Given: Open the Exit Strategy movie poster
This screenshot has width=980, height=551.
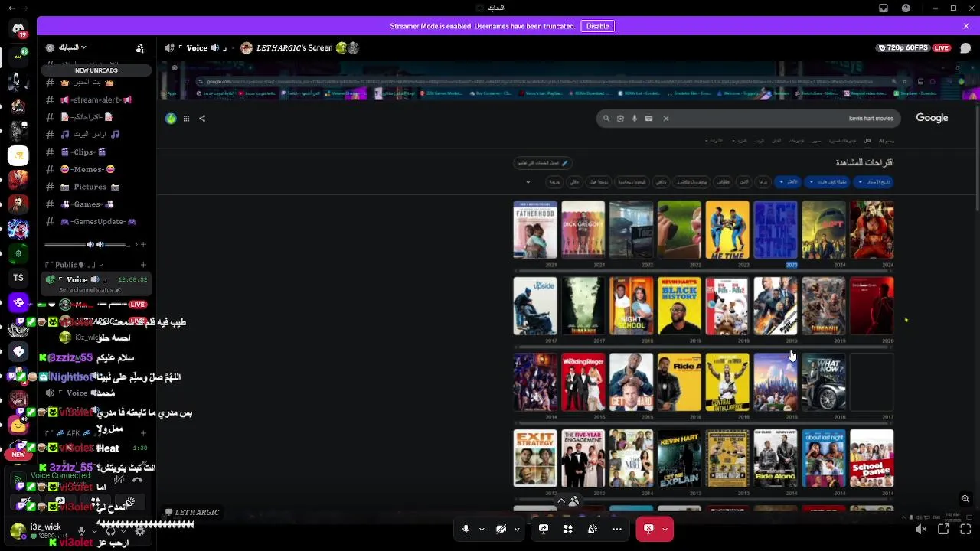Looking at the screenshot, I should coord(535,458).
